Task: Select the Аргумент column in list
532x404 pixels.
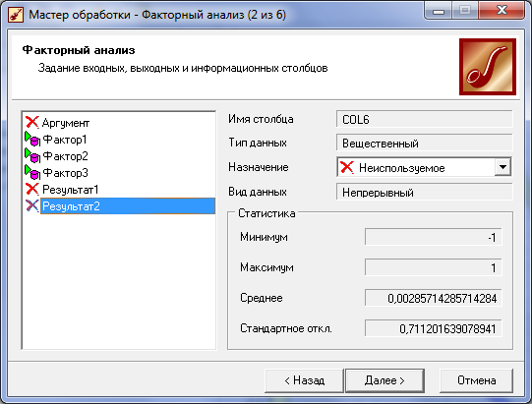Action: 66,123
